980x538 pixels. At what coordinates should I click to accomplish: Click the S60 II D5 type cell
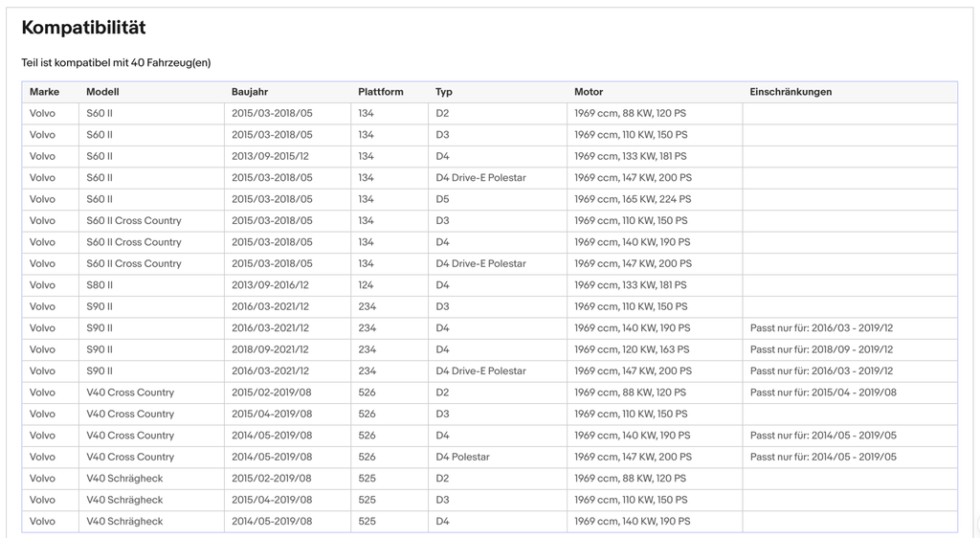click(x=498, y=199)
